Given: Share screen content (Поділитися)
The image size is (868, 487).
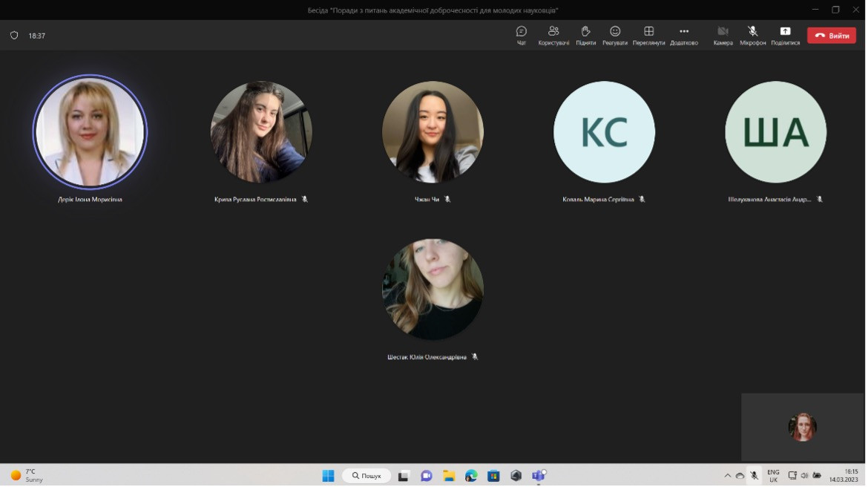Looking at the screenshot, I should tap(785, 36).
